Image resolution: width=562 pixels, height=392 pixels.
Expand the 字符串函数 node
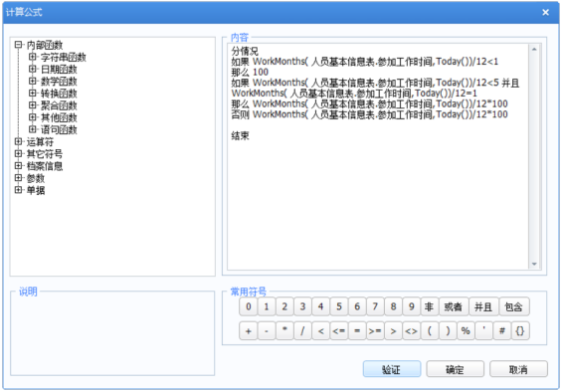(x=32, y=57)
